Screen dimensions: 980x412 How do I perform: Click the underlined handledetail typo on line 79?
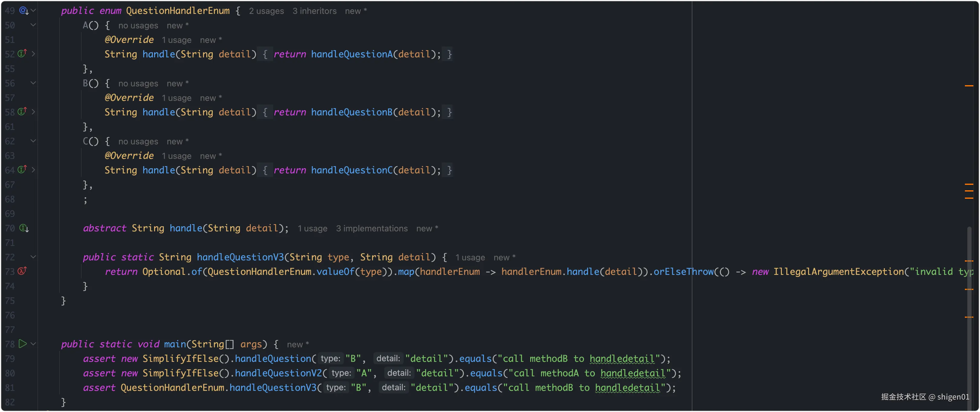[622, 359]
